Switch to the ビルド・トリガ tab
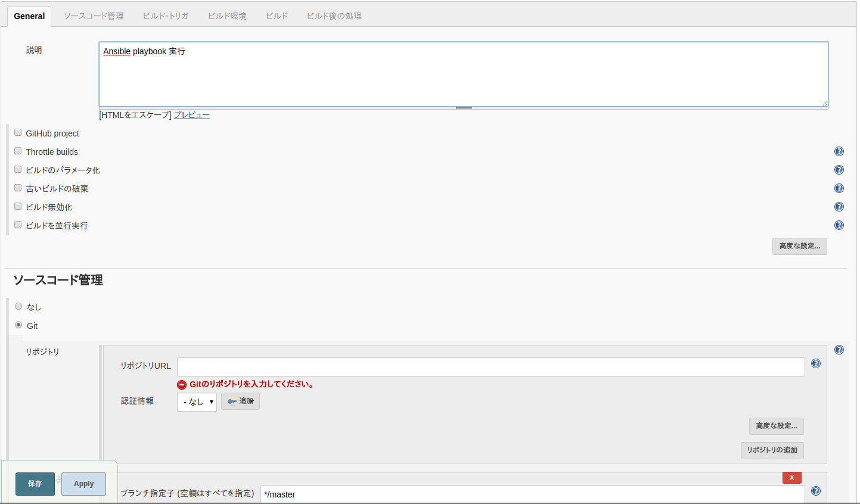This screenshot has height=504, width=860. 166,16
